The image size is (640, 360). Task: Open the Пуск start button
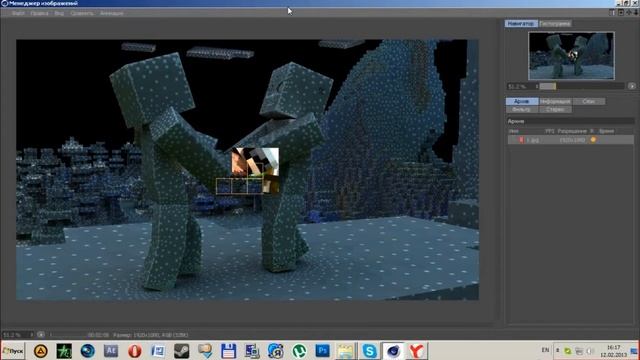point(13,351)
